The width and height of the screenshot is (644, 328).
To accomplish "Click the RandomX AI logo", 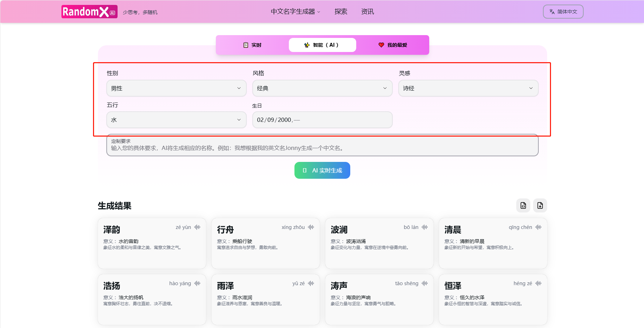I will coord(89,12).
